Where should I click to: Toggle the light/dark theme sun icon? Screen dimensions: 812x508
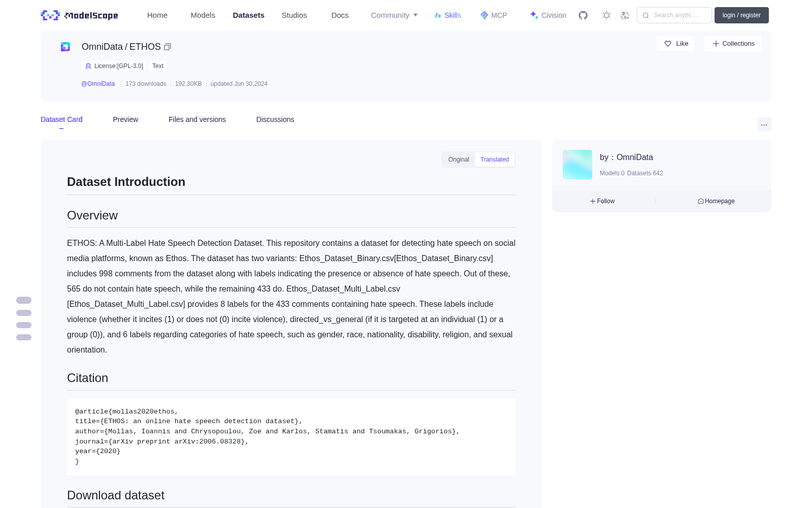click(606, 15)
